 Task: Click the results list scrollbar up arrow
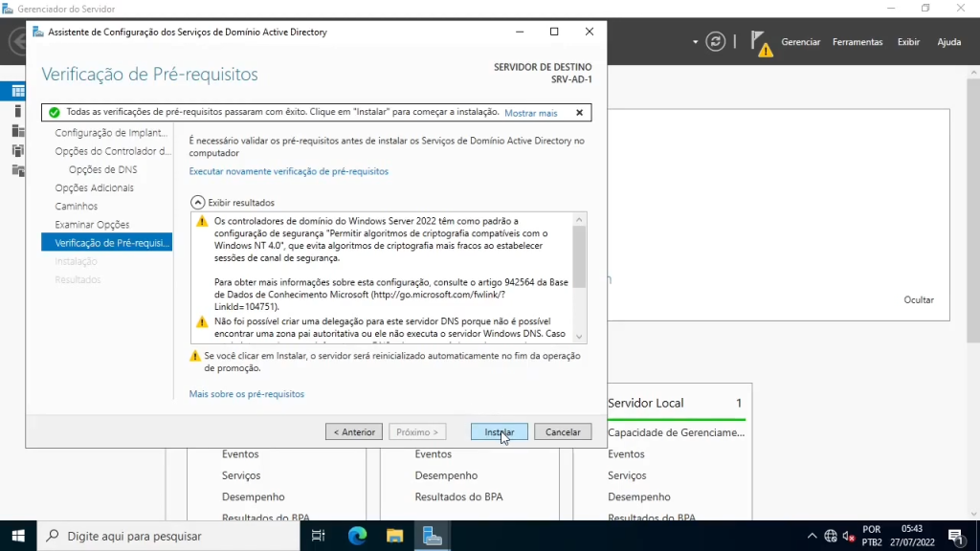(x=579, y=219)
